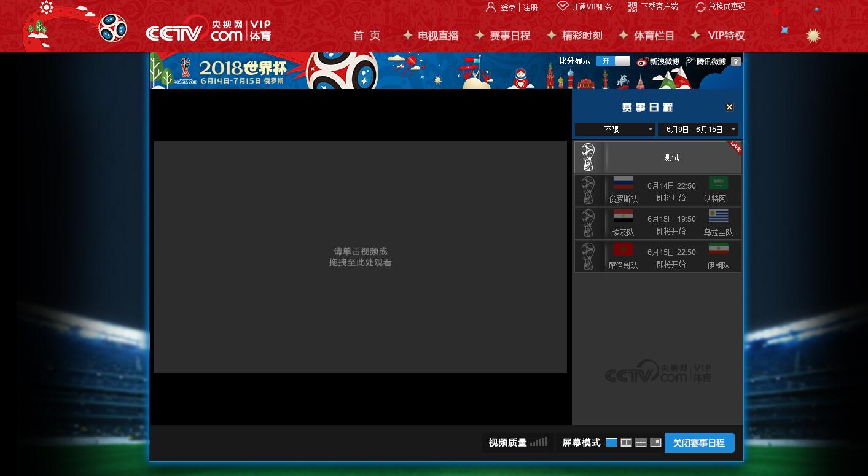868x476 pixels.
Task: Click the 新浪微博 text link
Action: 665,61
